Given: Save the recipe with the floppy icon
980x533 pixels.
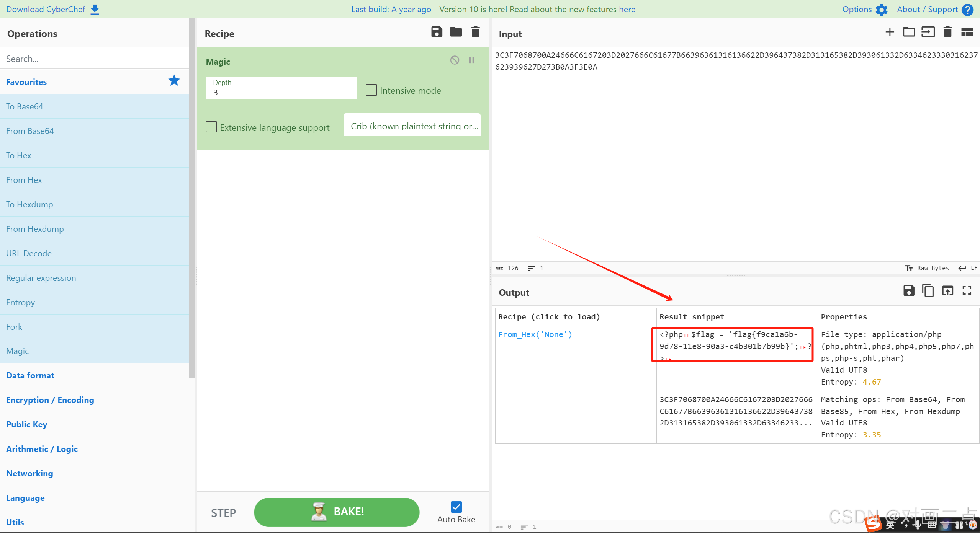Looking at the screenshot, I should [437, 32].
